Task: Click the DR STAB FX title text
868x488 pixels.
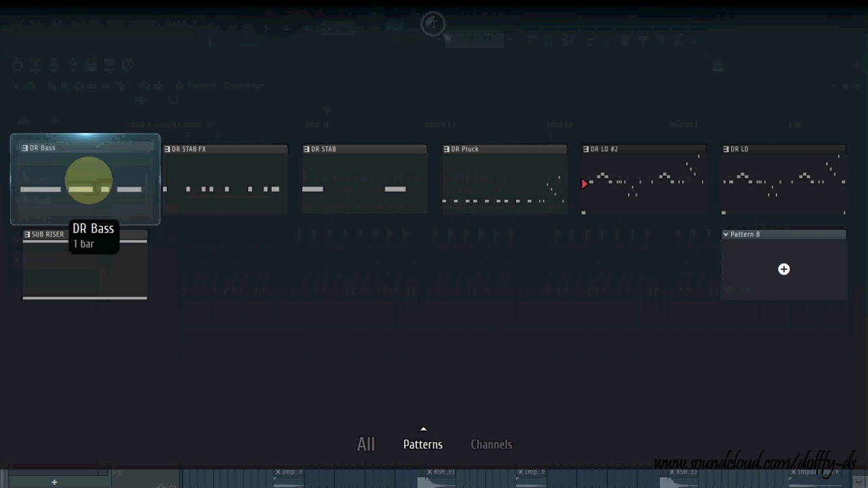Action: tap(189, 149)
